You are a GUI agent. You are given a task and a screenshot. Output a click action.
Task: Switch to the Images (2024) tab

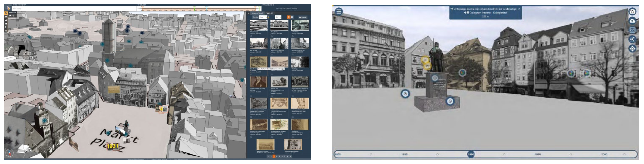257,13
